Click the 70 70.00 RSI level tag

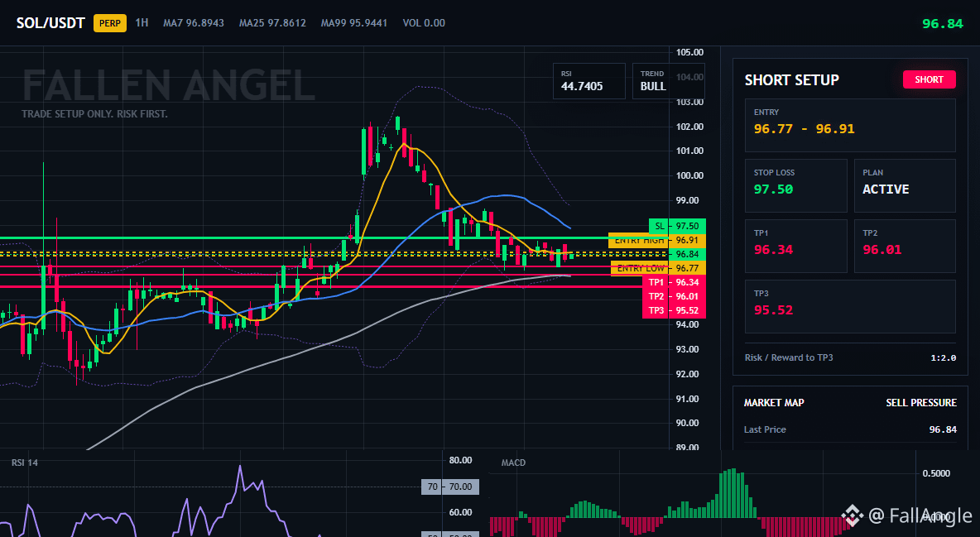click(450, 487)
